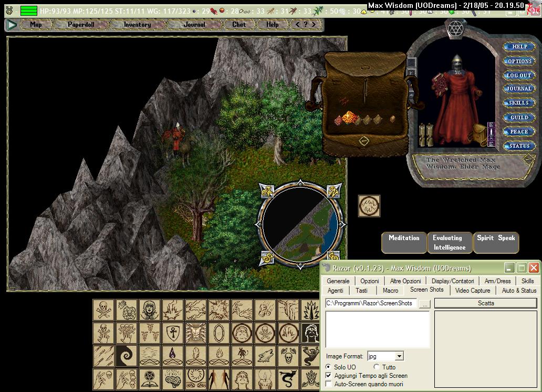Select the flying blades spell icon
This screenshot has width=542, height=392.
click(103, 356)
